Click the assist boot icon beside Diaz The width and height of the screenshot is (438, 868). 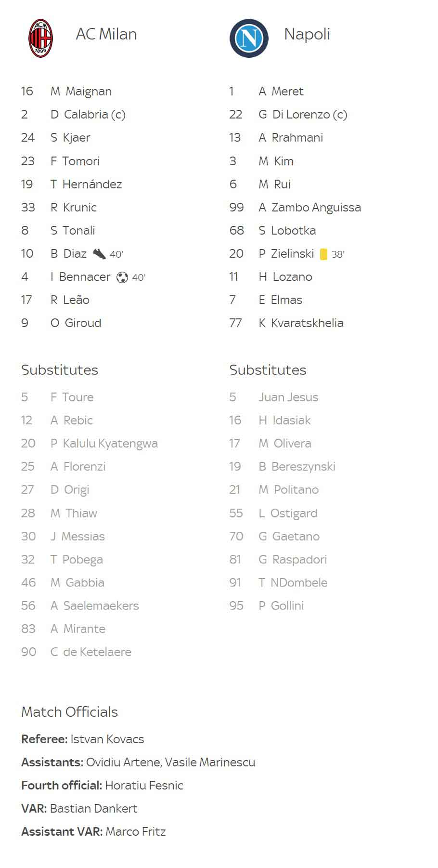point(99,253)
